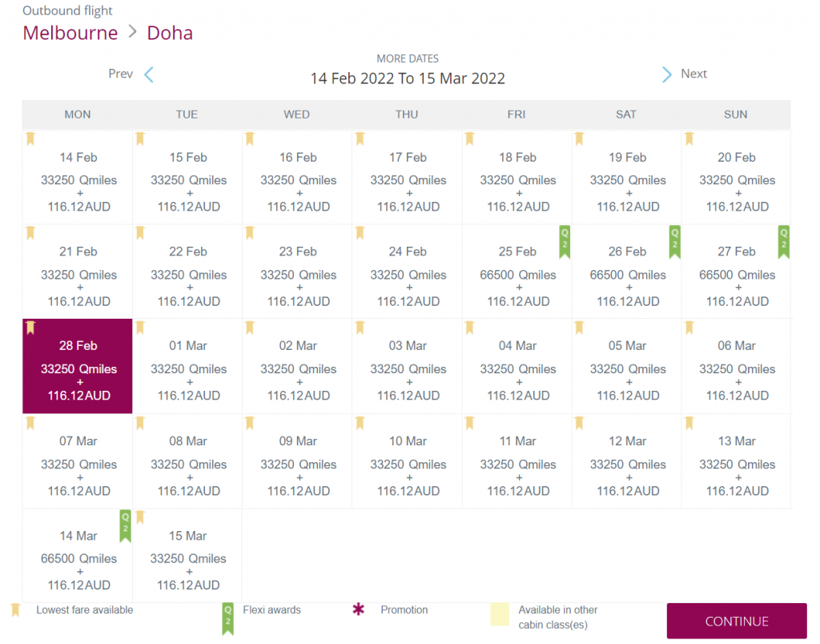Select the green Flexi awards ribbon on 25 Feb

click(565, 242)
